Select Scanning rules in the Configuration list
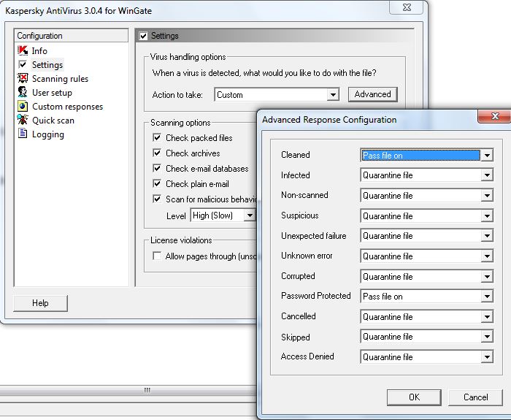 [x=60, y=79]
